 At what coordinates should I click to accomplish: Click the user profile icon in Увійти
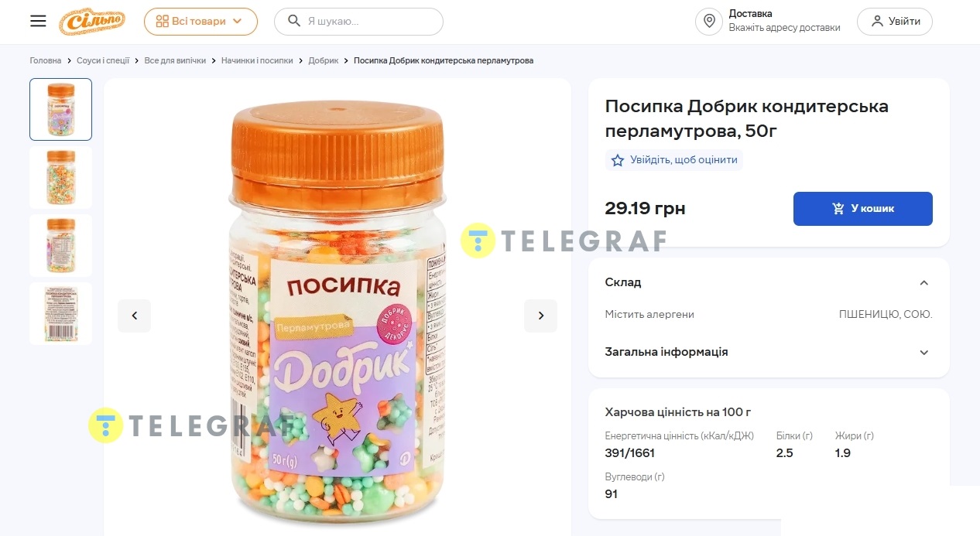877,21
